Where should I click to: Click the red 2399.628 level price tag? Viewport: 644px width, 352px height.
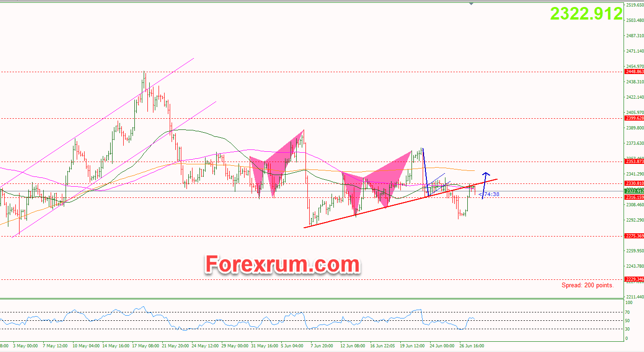click(635, 118)
